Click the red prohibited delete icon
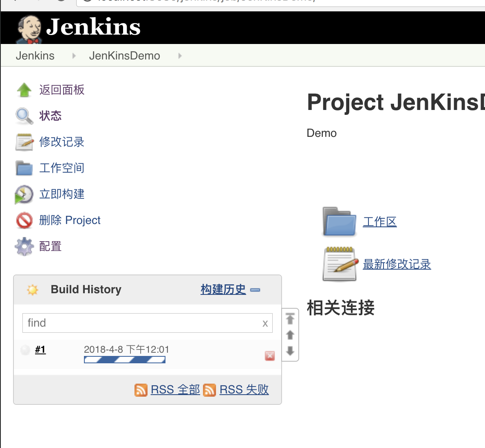The height and width of the screenshot is (448, 485). [x=24, y=220]
